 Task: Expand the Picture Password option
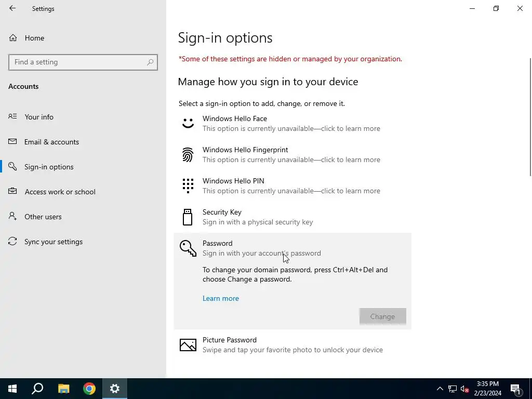(292, 345)
